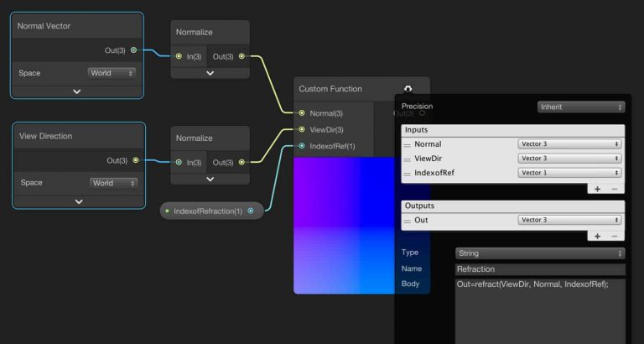Select top Normalize node title
Viewport: 644px width, 344px height.
(x=195, y=32)
